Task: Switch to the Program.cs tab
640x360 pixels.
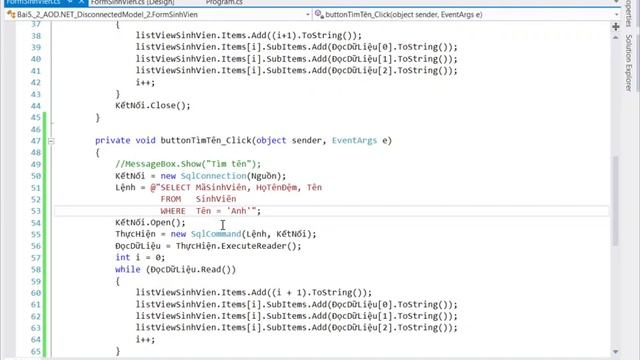Action: click(224, 2)
